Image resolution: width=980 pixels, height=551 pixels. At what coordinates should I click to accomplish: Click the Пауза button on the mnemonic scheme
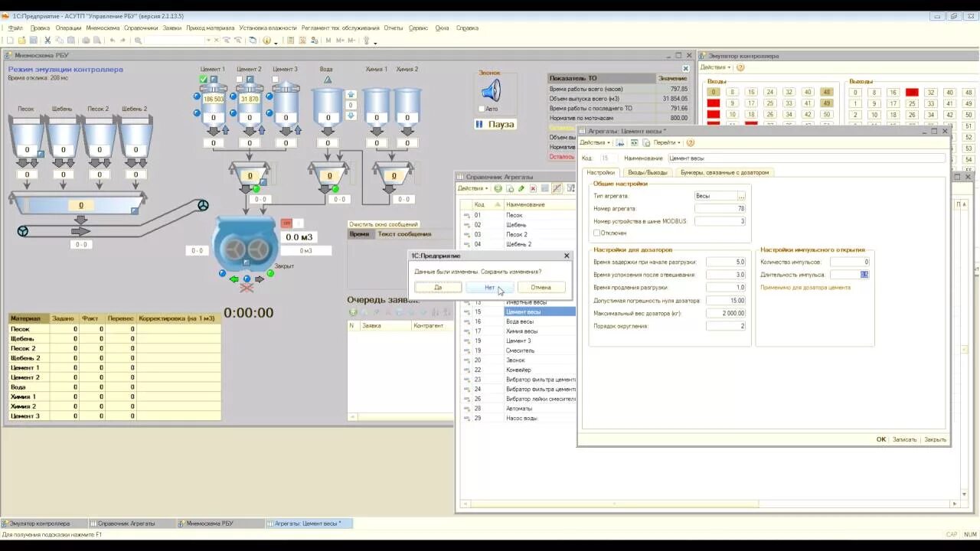click(x=495, y=124)
